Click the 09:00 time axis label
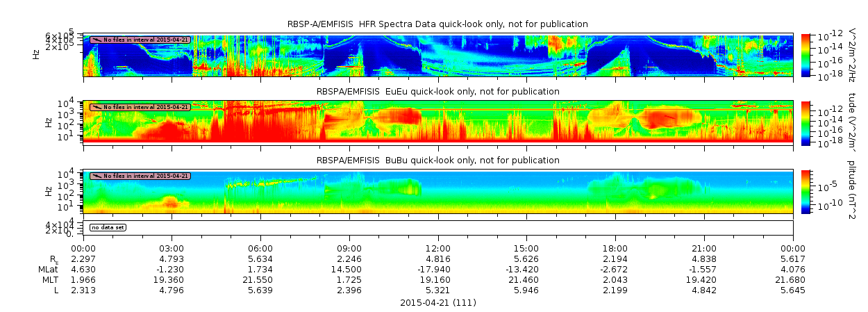 [349, 249]
